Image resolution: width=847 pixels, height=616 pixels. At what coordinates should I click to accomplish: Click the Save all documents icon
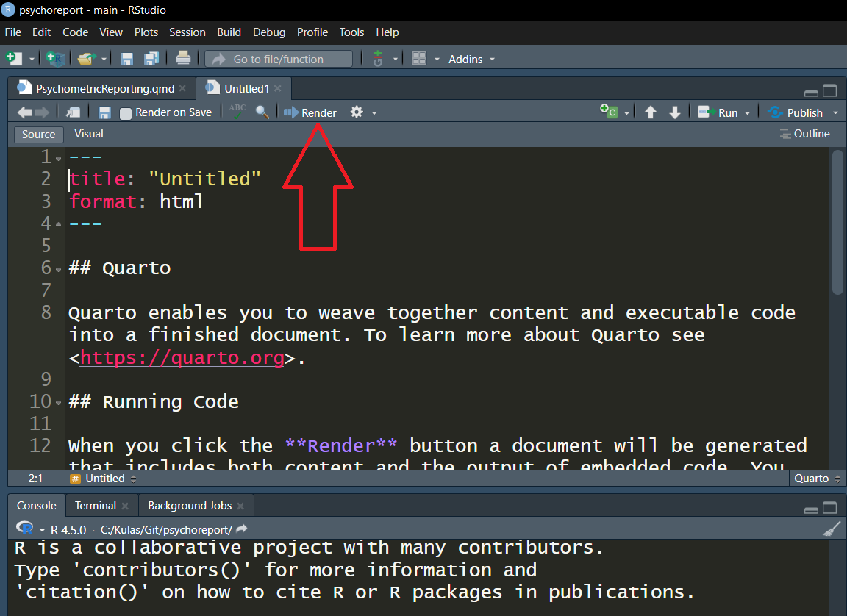coord(151,59)
